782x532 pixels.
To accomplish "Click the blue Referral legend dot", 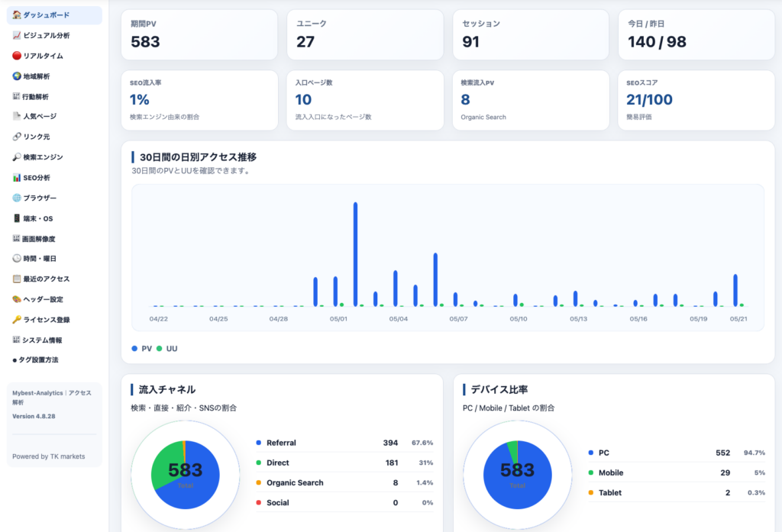I will pyautogui.click(x=258, y=442).
